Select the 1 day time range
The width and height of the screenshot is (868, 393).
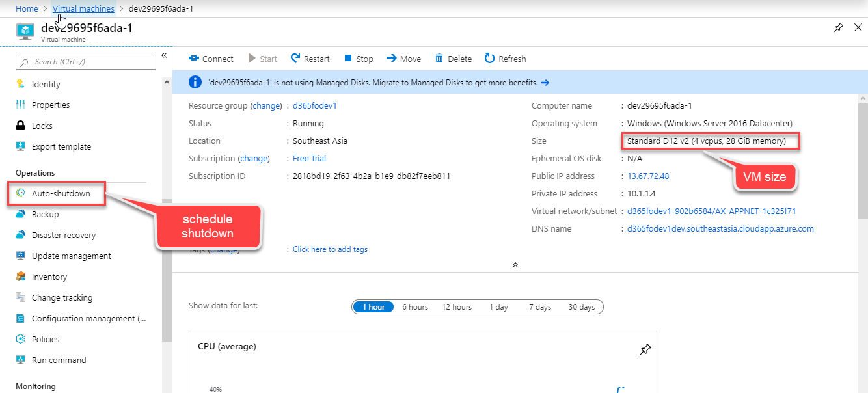[498, 307]
